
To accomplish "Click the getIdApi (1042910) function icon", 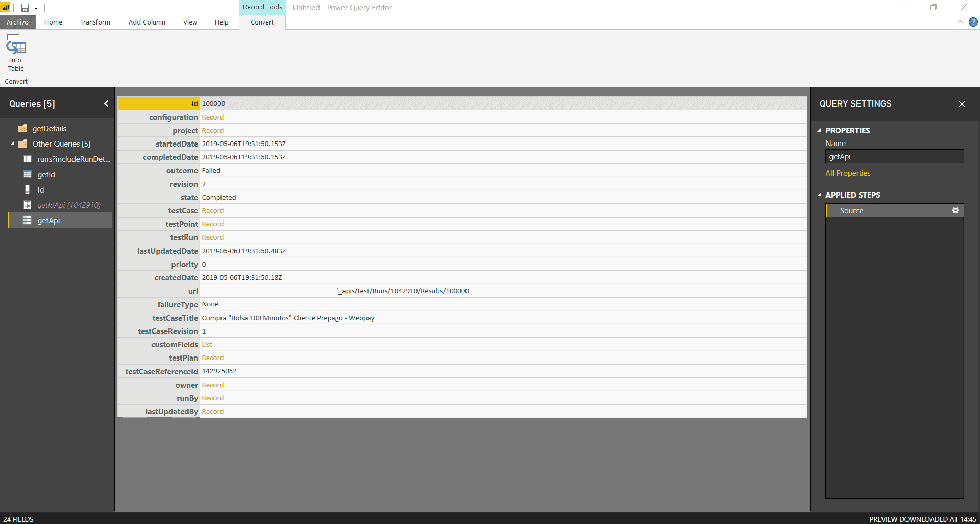I will coord(27,205).
